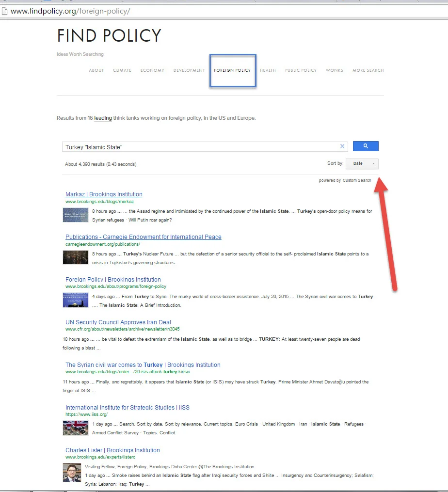Viewport: 448px width, 492px height.
Task: Open Charles Lister | Brookings Institution result
Action: (112, 450)
